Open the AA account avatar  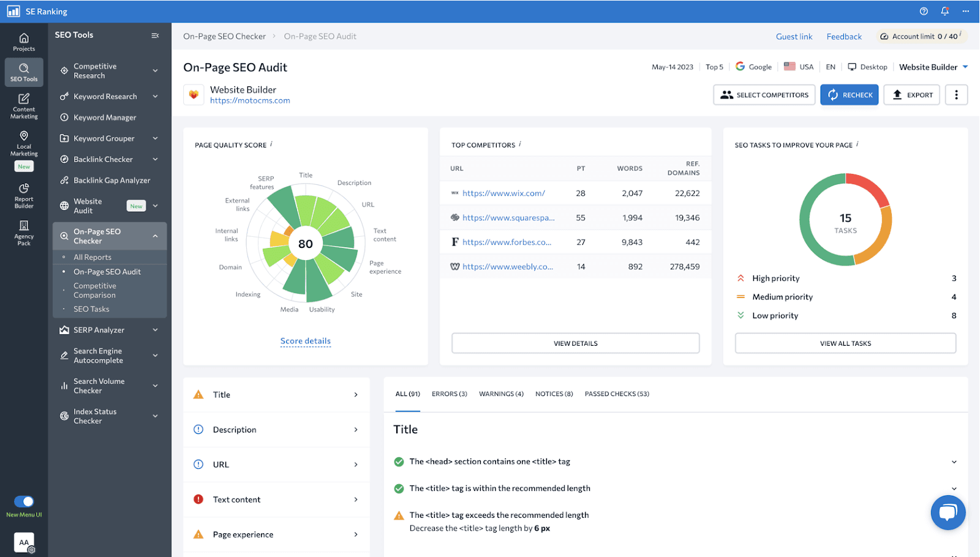click(24, 542)
